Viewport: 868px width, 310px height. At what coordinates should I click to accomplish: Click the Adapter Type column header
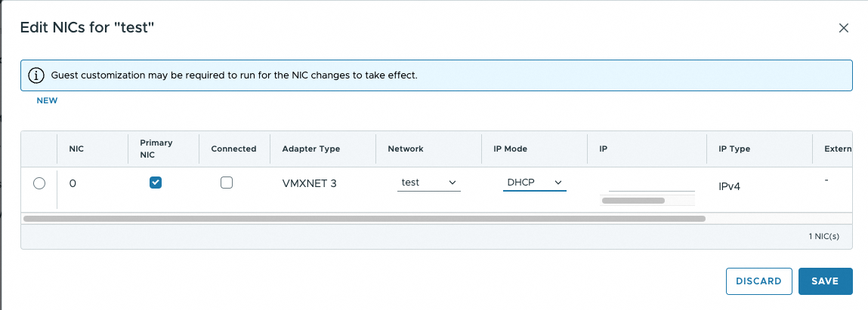310,149
